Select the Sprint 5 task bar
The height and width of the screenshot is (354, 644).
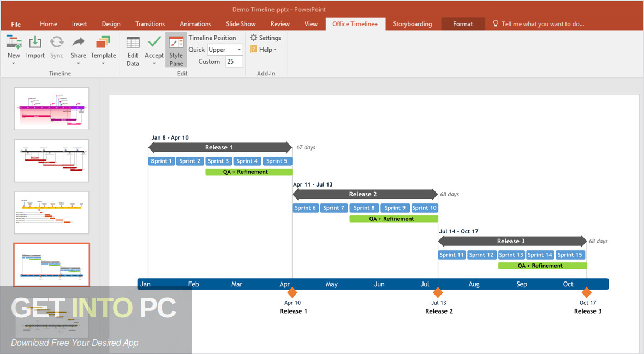277,161
